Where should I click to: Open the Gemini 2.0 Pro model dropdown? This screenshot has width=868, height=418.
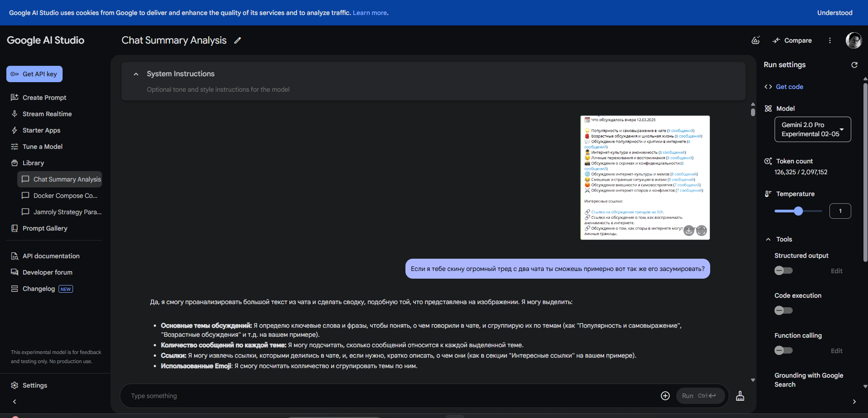tap(813, 129)
